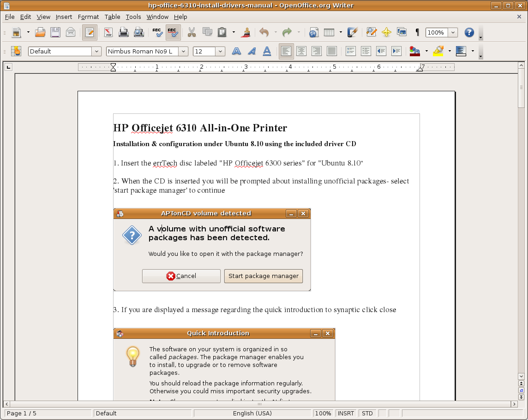This screenshot has height=420, width=528.
Task: Toggle Edit File mode
Action: (90, 33)
